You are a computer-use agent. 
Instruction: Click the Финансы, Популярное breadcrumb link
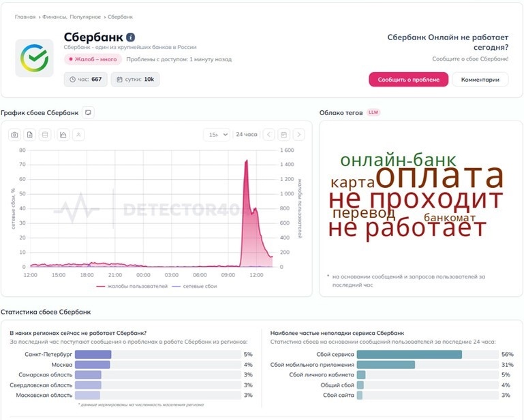72,17
